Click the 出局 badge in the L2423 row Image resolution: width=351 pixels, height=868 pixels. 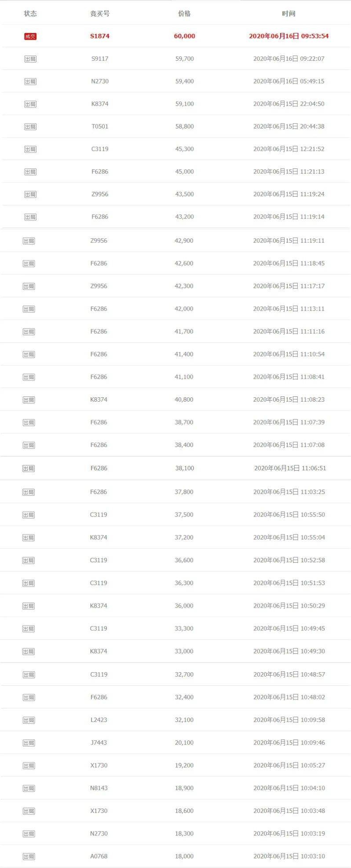(x=29, y=720)
